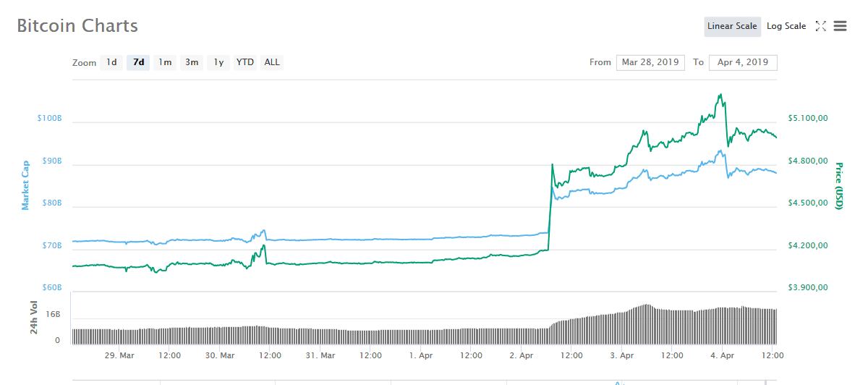Toggle the Price (USD) series label

click(839, 186)
